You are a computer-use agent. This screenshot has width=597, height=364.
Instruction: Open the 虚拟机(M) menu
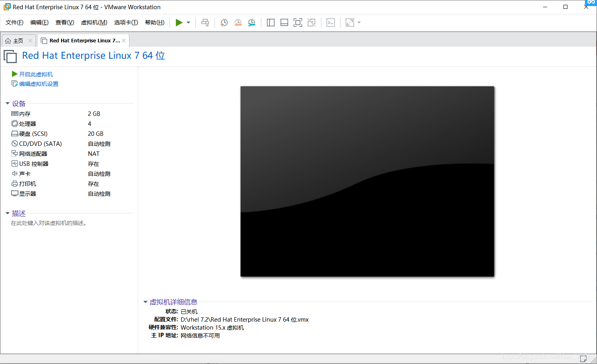pyautogui.click(x=94, y=22)
